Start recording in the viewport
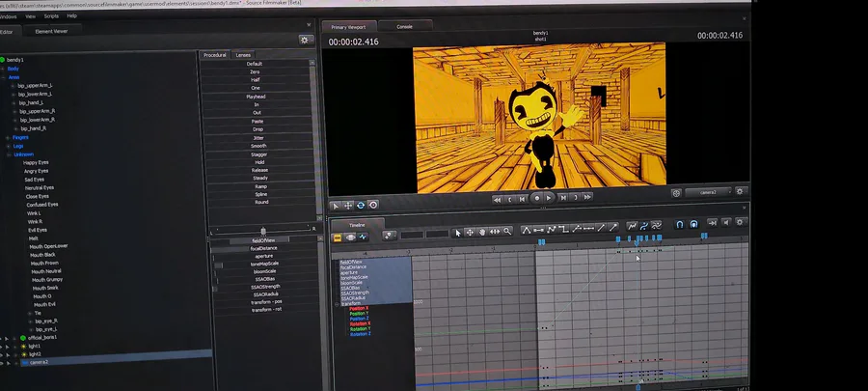The height and width of the screenshot is (391, 868). click(x=537, y=198)
